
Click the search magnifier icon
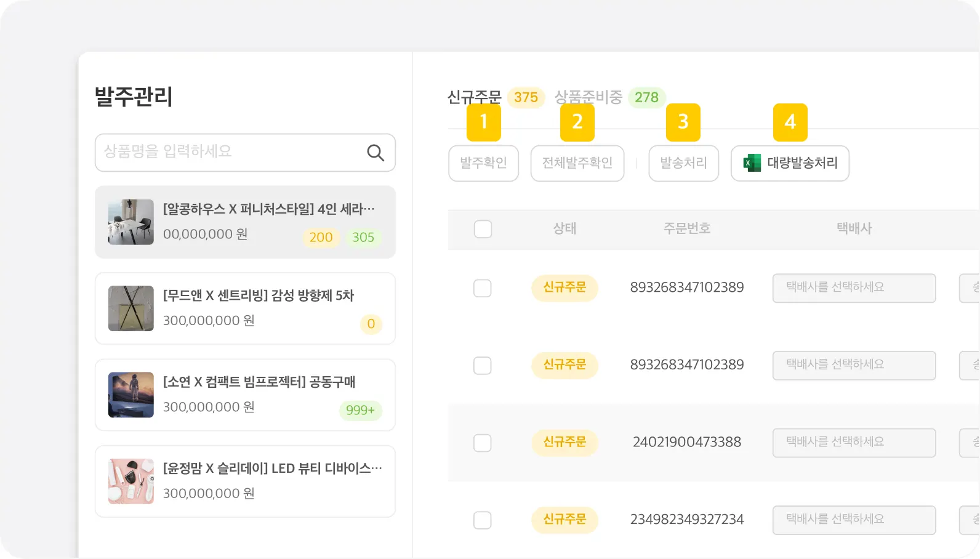[376, 153]
